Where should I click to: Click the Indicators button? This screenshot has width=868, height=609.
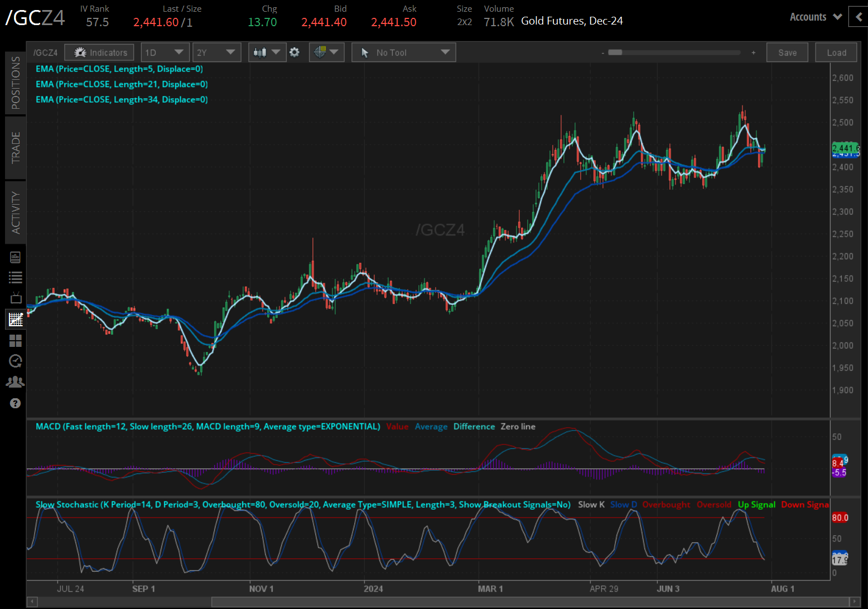pyautogui.click(x=99, y=52)
